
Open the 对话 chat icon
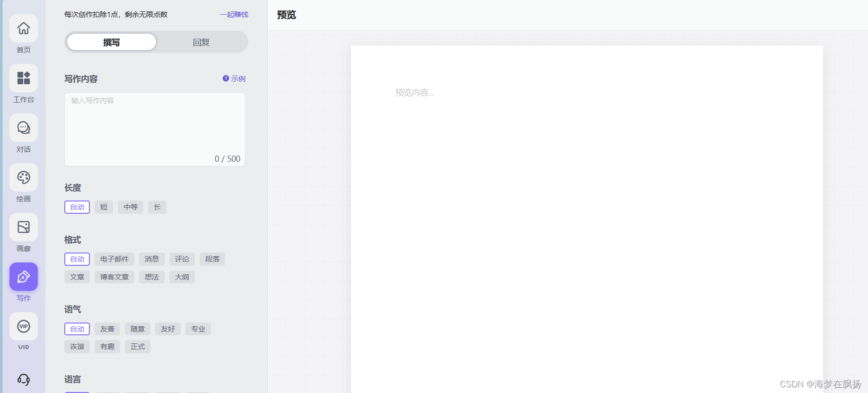click(x=24, y=128)
